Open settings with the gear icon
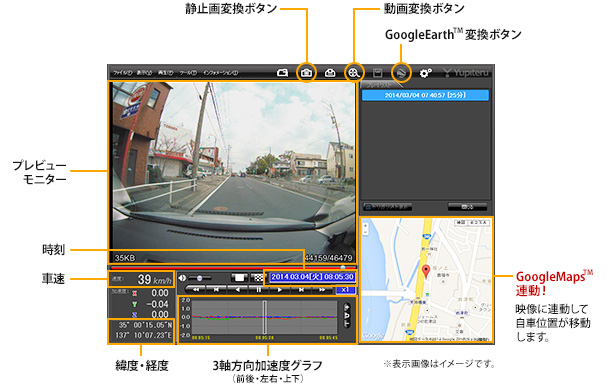The width and height of the screenshot is (607, 388). coord(425,72)
